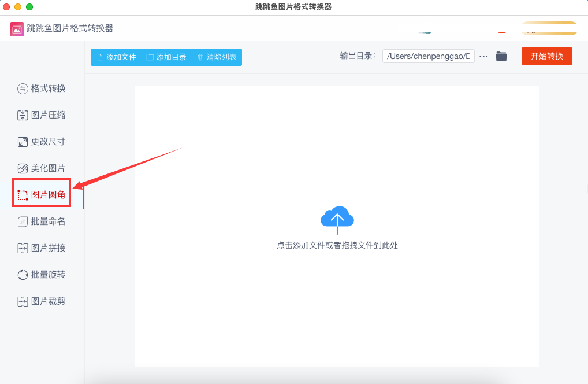
Task: Open the output folder via the folder icon
Action: 501,56
